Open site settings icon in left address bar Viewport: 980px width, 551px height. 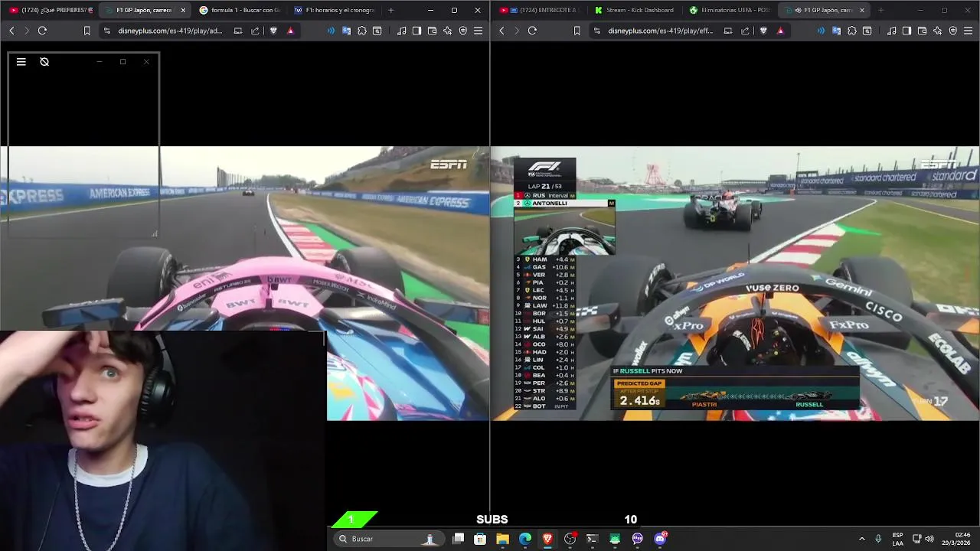point(107,31)
